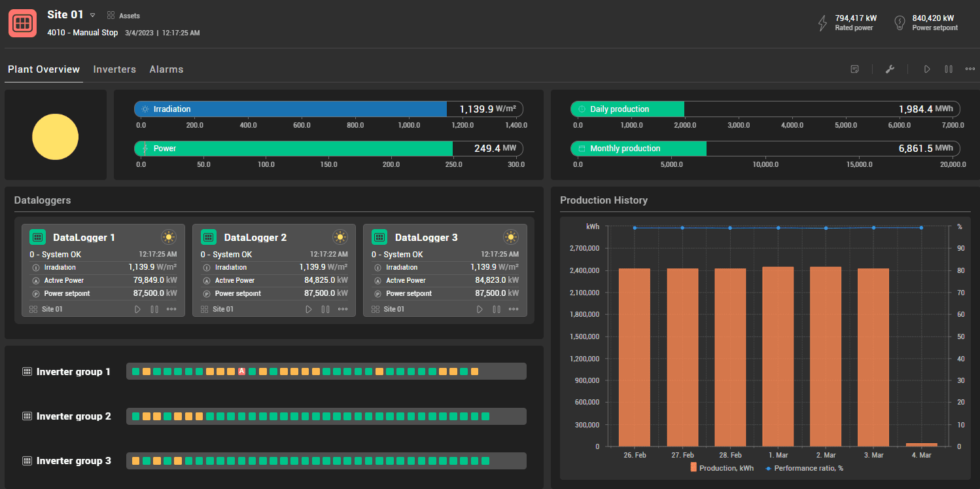Click the Site 01 plant icon in header
Screen dimensions: 980x489
pyautogui.click(x=22, y=22)
